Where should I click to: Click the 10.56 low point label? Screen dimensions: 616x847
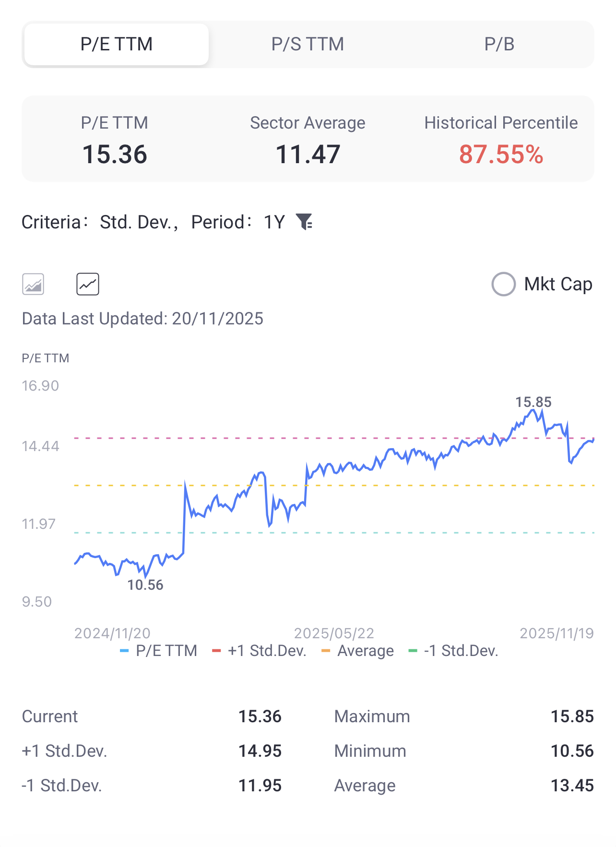click(145, 585)
